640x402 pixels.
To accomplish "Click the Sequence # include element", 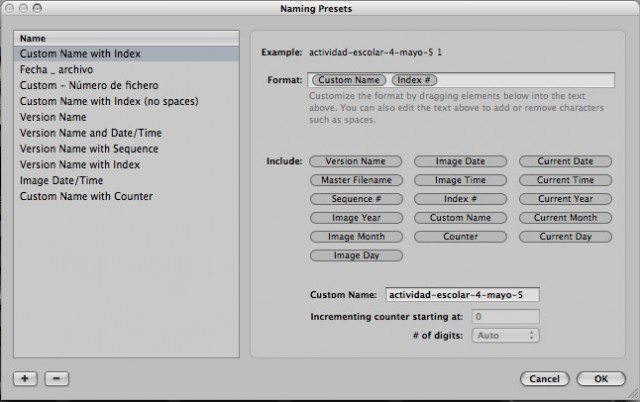I will click(x=356, y=199).
